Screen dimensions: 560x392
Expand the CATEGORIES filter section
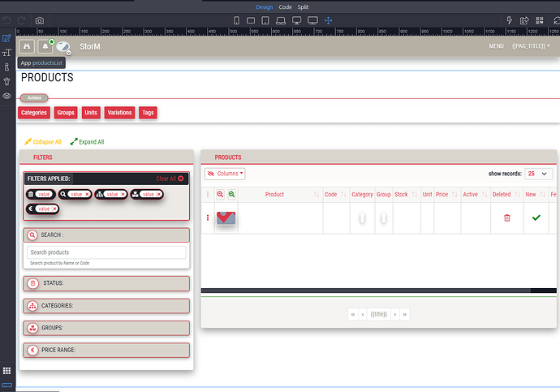pos(106,306)
